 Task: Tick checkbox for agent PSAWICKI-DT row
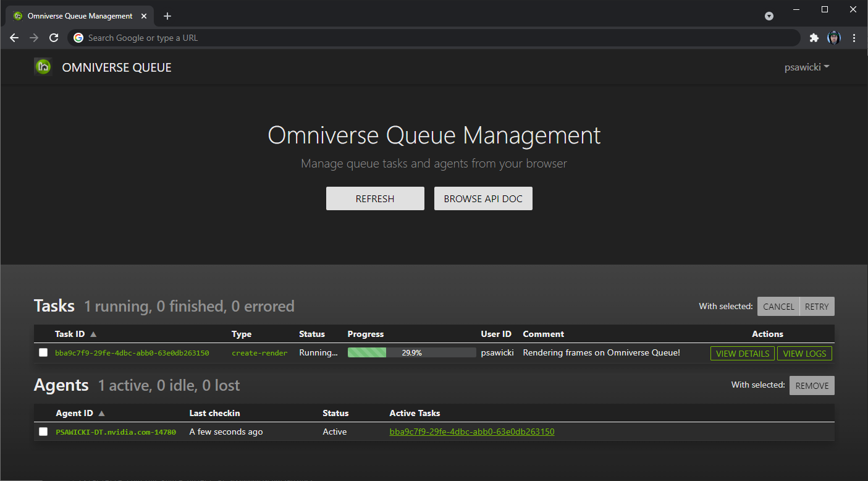click(x=43, y=432)
